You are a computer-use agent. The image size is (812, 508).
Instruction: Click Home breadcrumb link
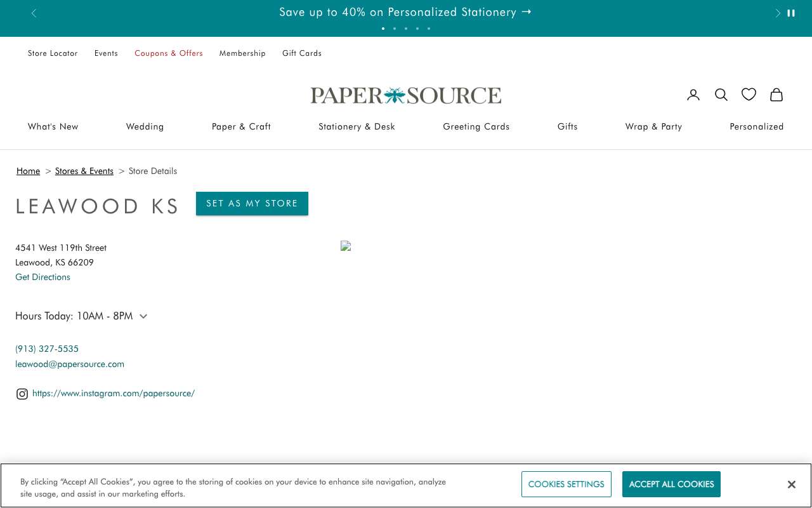pos(28,171)
